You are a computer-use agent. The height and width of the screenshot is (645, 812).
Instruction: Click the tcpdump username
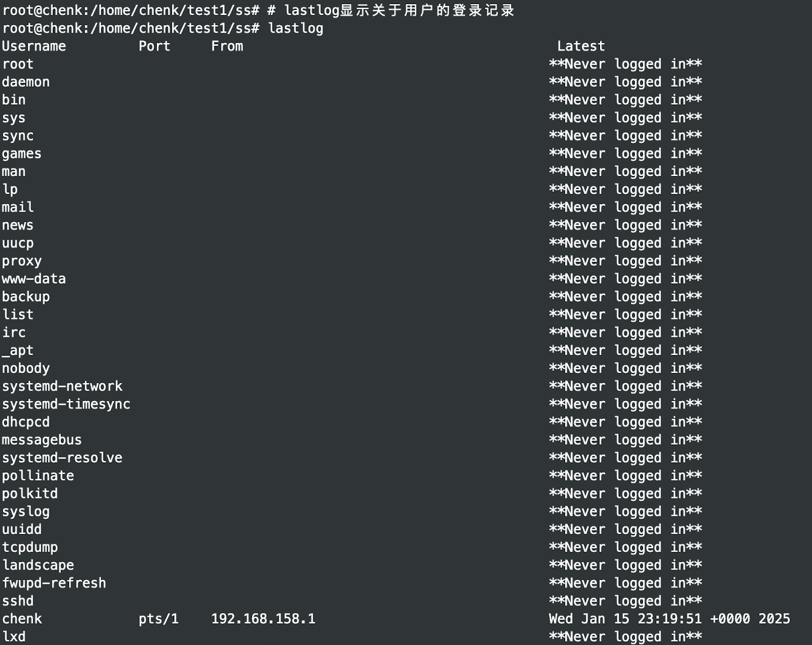[x=30, y=547]
